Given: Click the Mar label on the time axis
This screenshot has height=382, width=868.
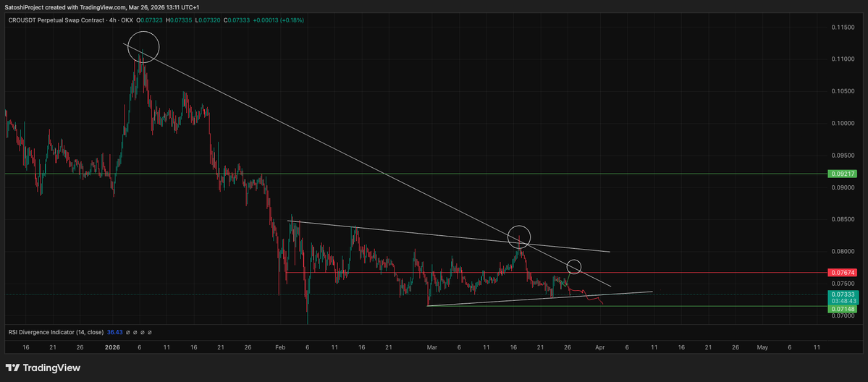Looking at the screenshot, I should tap(431, 347).
